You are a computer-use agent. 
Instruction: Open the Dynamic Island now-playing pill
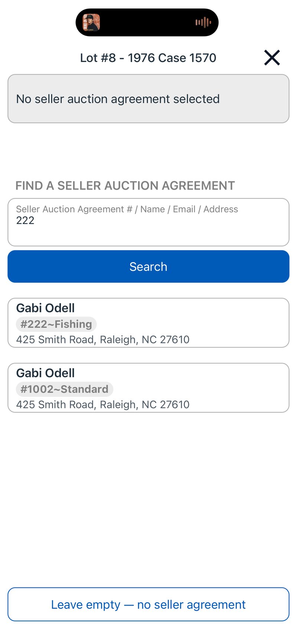147,22
